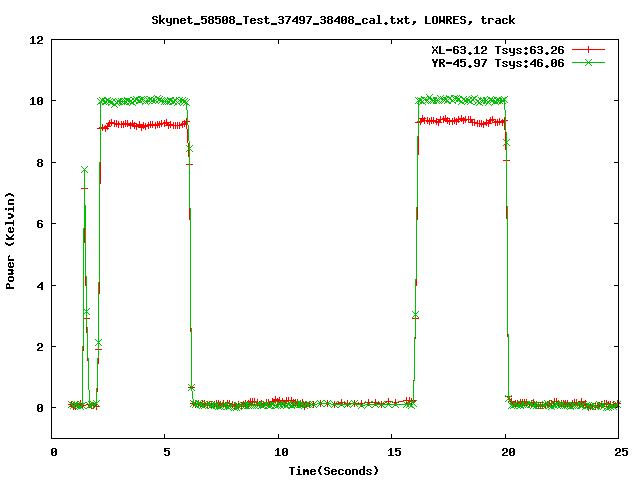Click the y-axis tick label 10
The height and width of the screenshot is (480, 640).
36,101
